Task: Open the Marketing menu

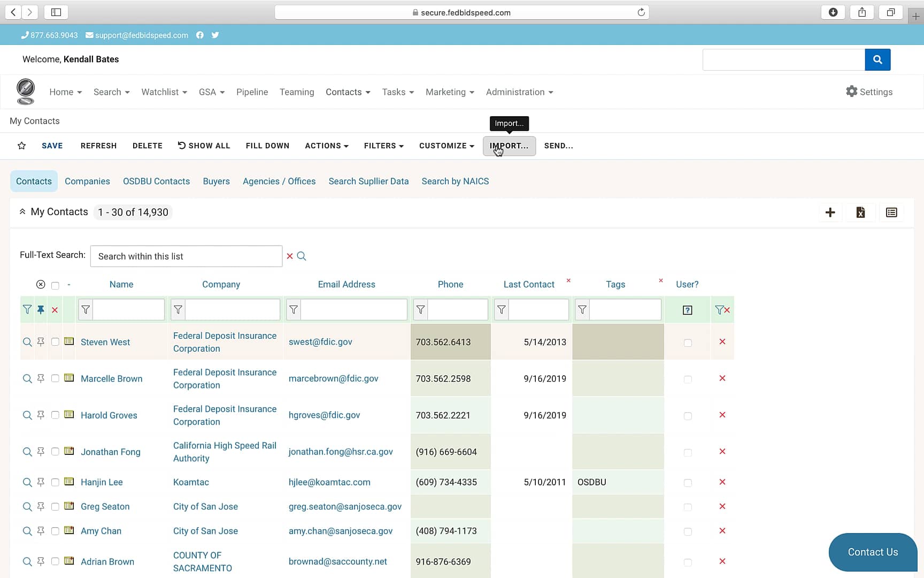Action: (x=449, y=92)
